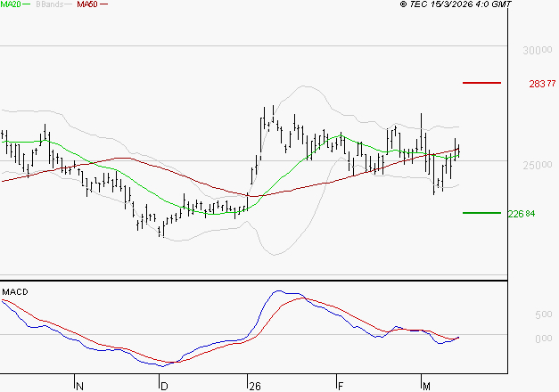Click the gray BBands legend line swatch
The image size is (559, 392).
pyautogui.click(x=69, y=4)
